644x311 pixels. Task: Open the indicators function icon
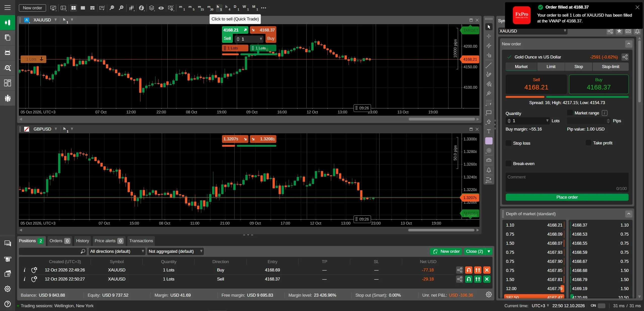pyautogui.click(x=141, y=8)
